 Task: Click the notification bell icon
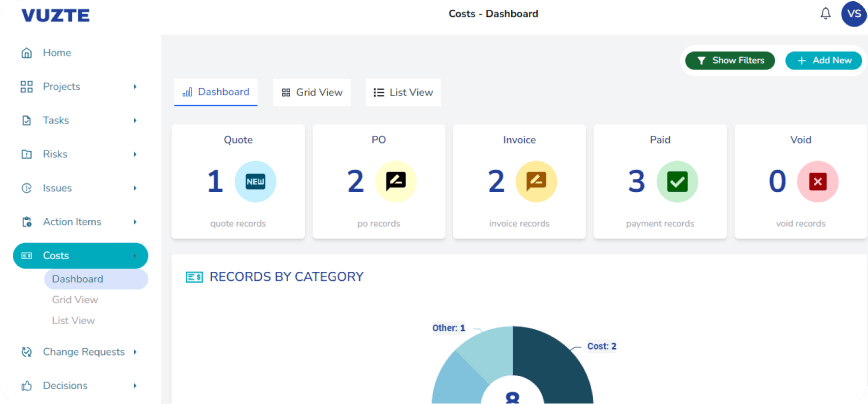click(x=825, y=14)
